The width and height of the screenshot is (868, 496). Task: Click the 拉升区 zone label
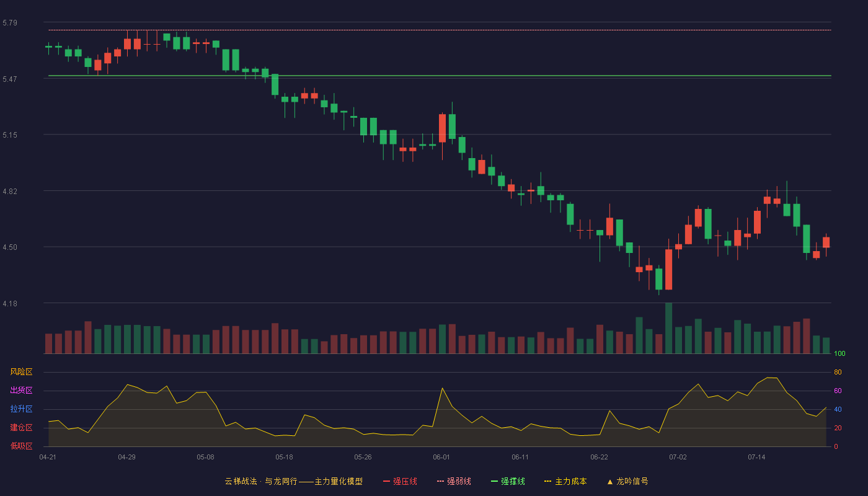(21, 409)
